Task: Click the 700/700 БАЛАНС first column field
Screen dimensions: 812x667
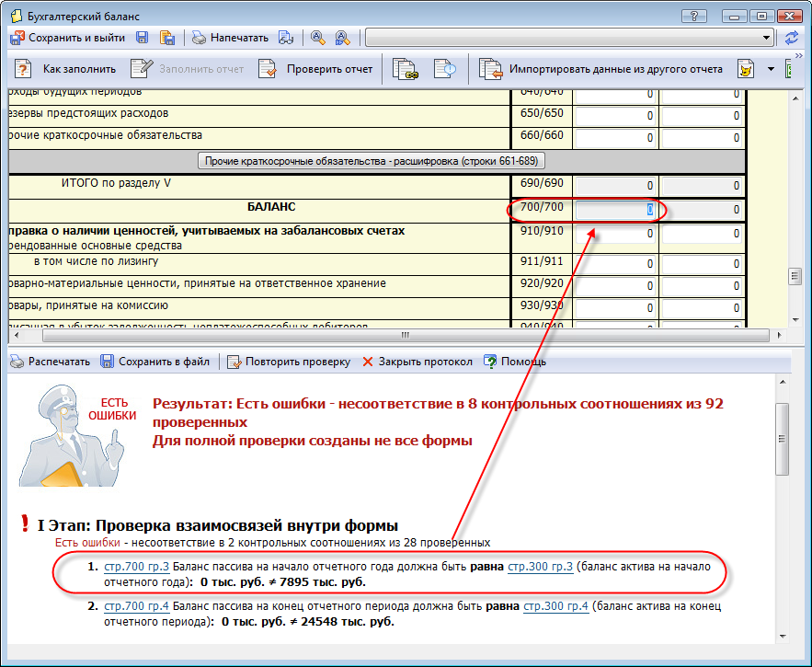Action: pyautogui.click(x=615, y=210)
